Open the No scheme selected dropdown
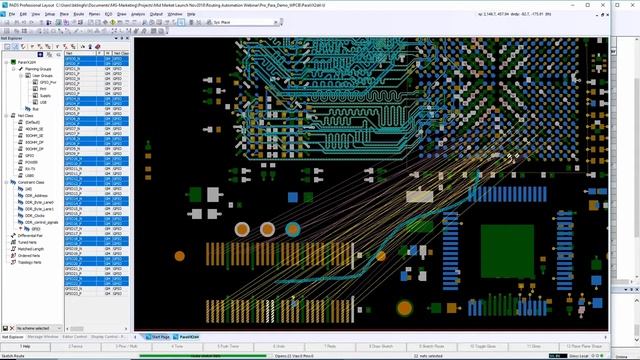This screenshot has height=360, width=640. click(39, 328)
